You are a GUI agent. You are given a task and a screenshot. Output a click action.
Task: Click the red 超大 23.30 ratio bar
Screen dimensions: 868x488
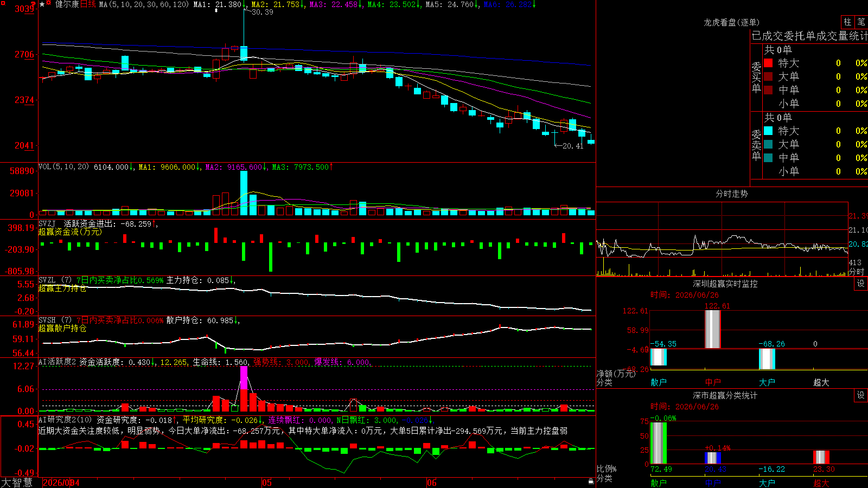click(x=821, y=457)
